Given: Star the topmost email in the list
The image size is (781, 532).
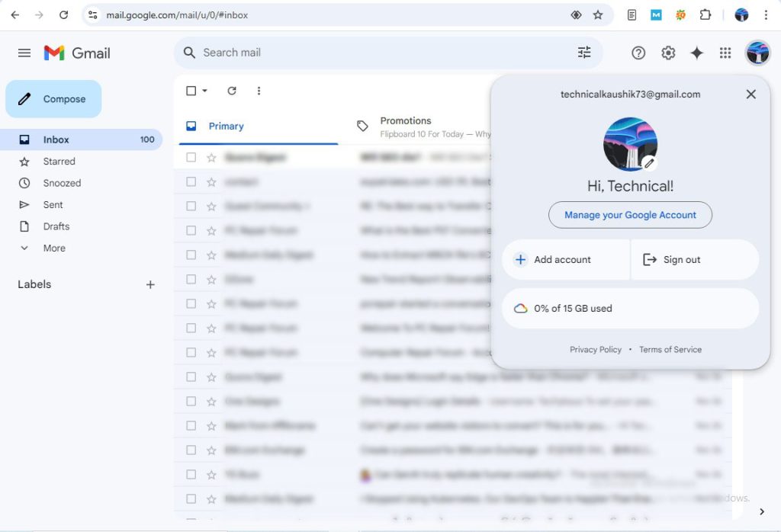Looking at the screenshot, I should 211,158.
